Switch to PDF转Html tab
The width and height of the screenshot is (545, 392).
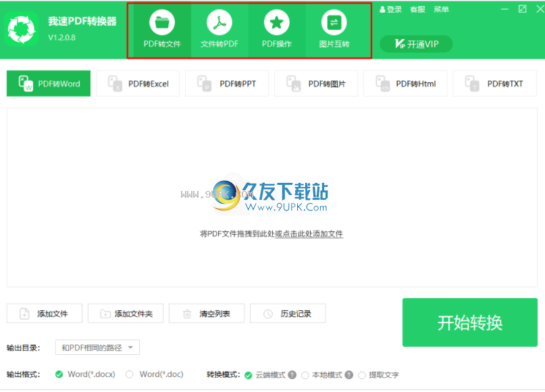click(405, 84)
